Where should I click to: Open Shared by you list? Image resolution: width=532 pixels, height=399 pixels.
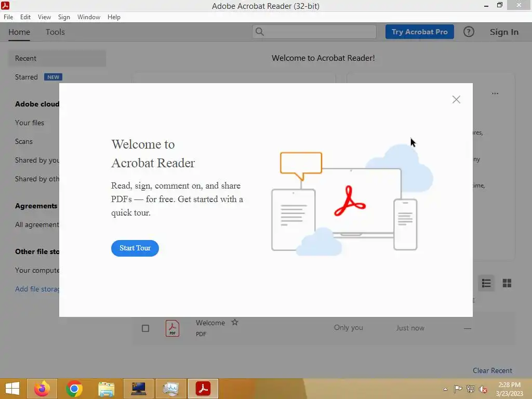[37, 160]
